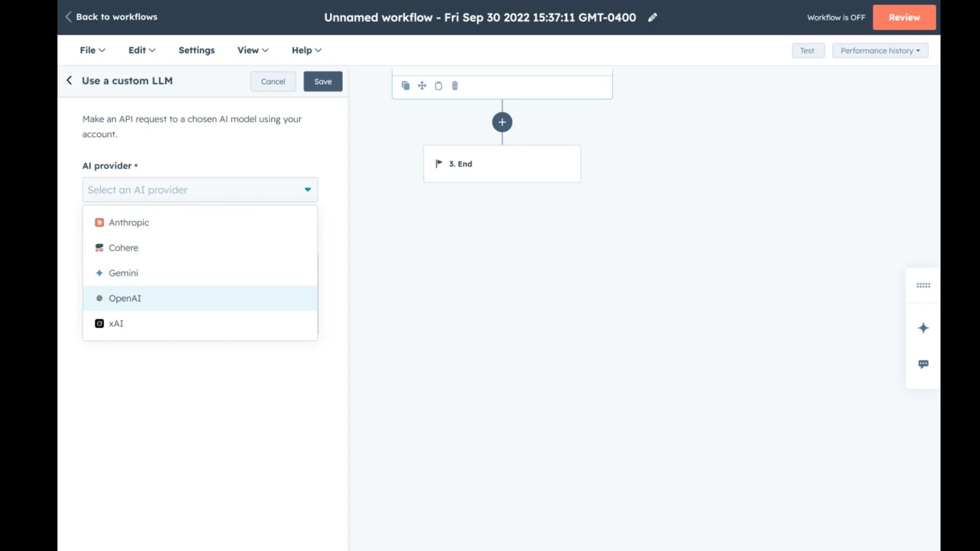The height and width of the screenshot is (551, 980).
Task: Open the File menu
Action: [92, 50]
